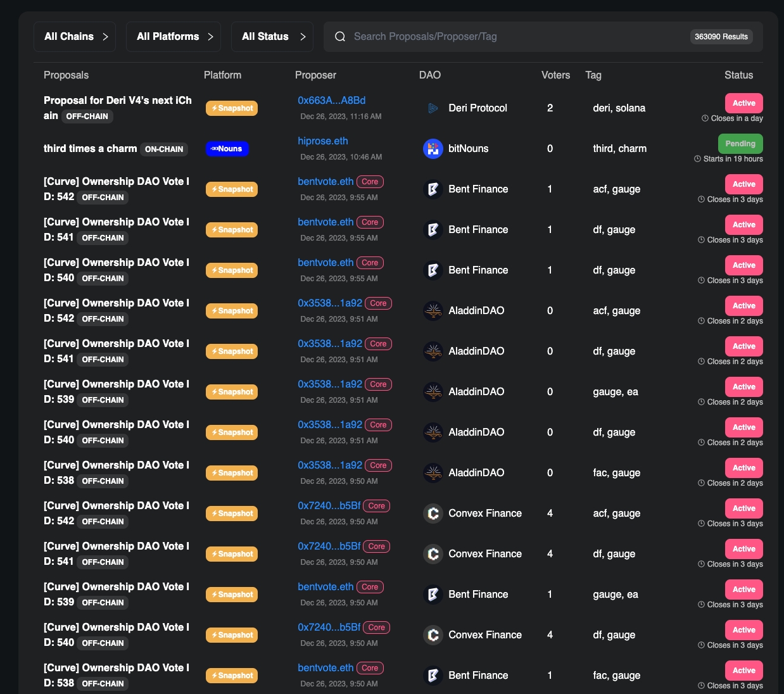Viewport: 784px width, 694px height.
Task: Click the Status column header
Action: 738,75
